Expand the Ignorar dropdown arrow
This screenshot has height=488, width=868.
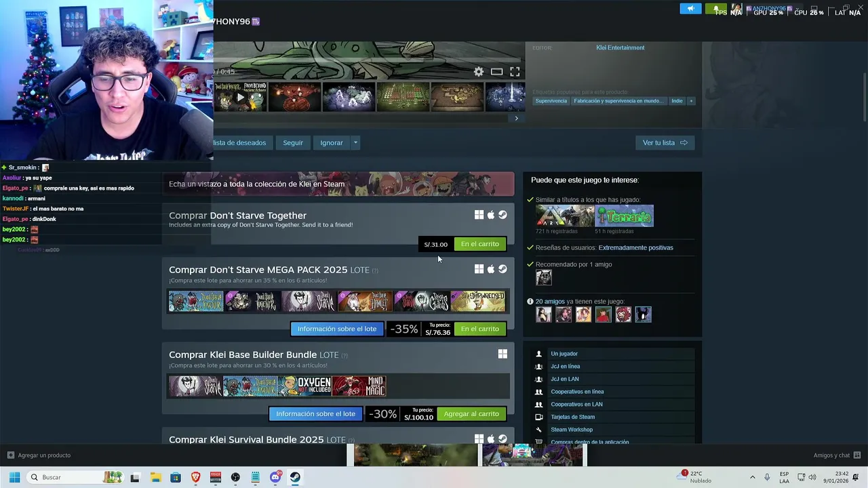pos(355,142)
